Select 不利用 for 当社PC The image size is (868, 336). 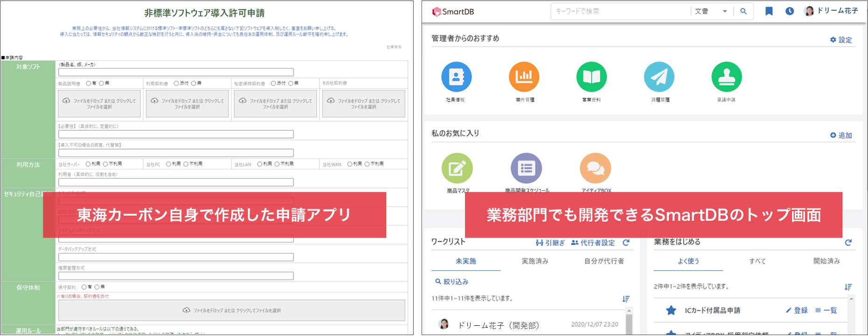click(x=186, y=164)
